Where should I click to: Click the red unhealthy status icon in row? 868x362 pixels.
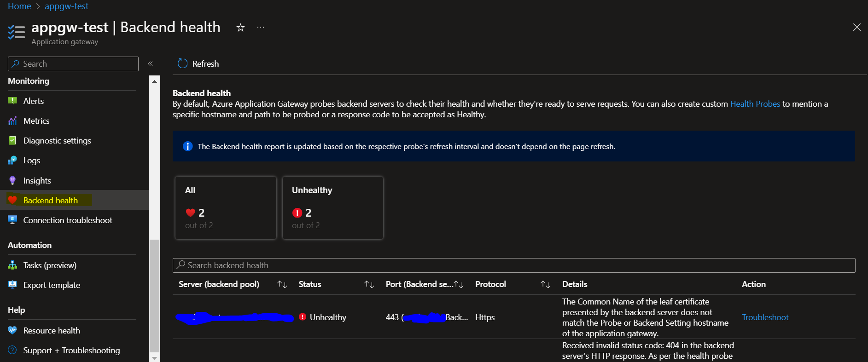coord(303,317)
